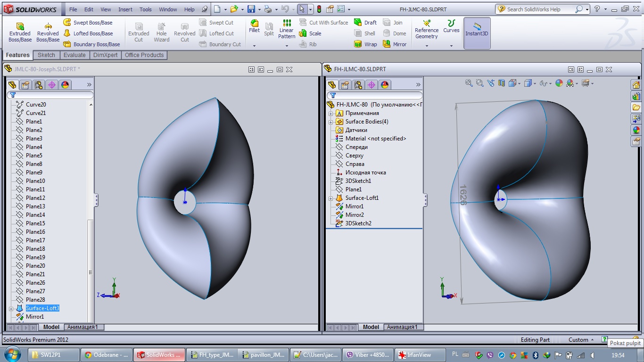The width and height of the screenshot is (644, 362).
Task: Click the filter field in right feature tree
Action: [373, 95]
